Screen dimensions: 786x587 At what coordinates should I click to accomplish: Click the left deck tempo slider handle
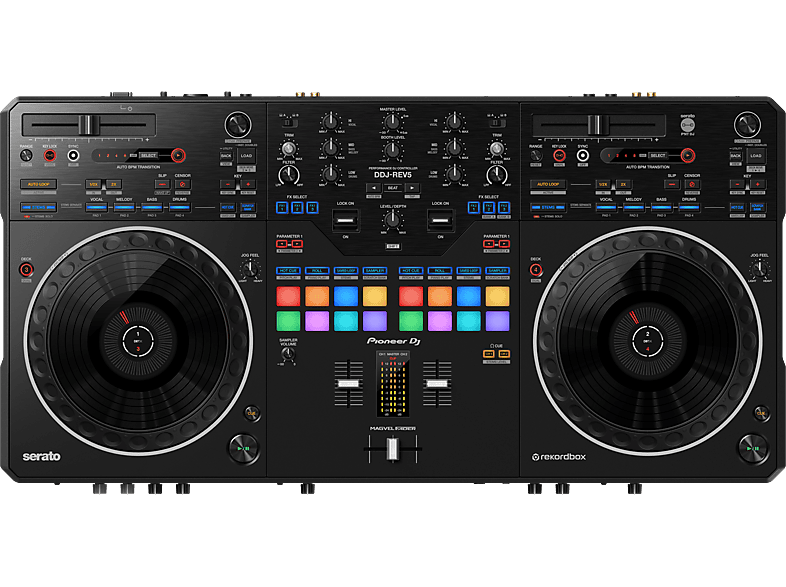(x=90, y=125)
